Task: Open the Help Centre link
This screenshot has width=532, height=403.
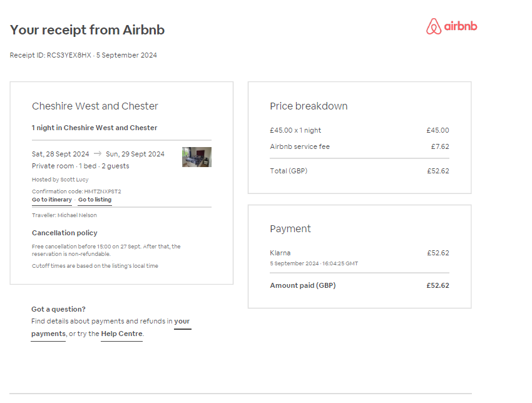Action: click(x=121, y=334)
